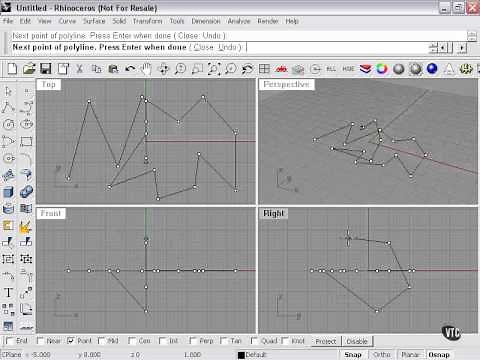Click the Right viewport title

[x=273, y=213]
